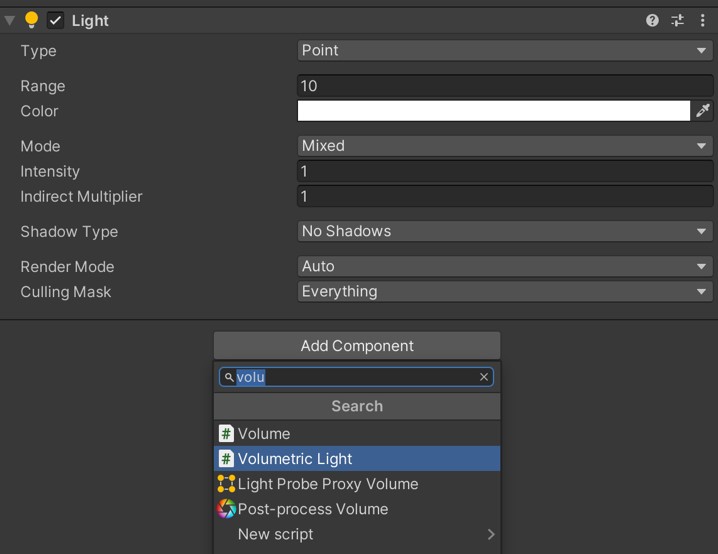
Task: Select the Volume component entry
Action: click(x=357, y=434)
